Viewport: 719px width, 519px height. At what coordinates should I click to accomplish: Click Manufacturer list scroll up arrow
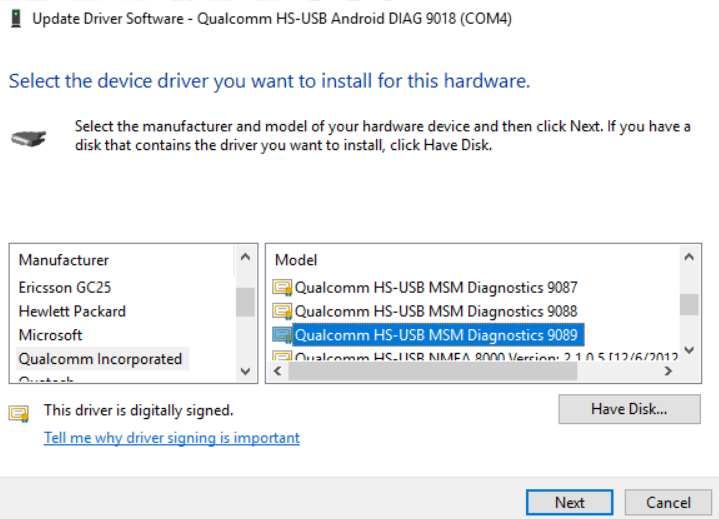245,257
